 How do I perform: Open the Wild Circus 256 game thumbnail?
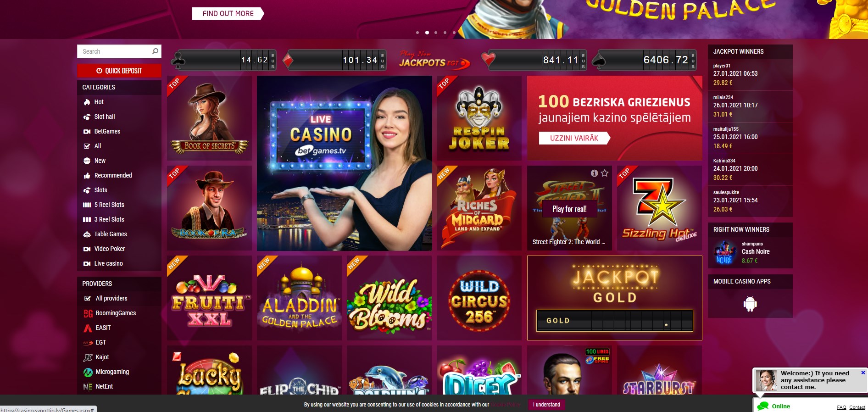click(x=479, y=298)
